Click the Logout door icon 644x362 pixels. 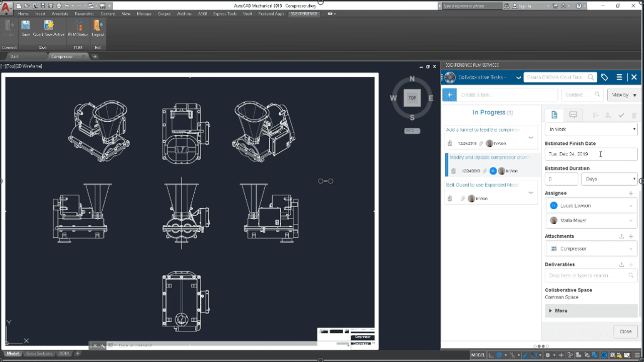point(98,26)
